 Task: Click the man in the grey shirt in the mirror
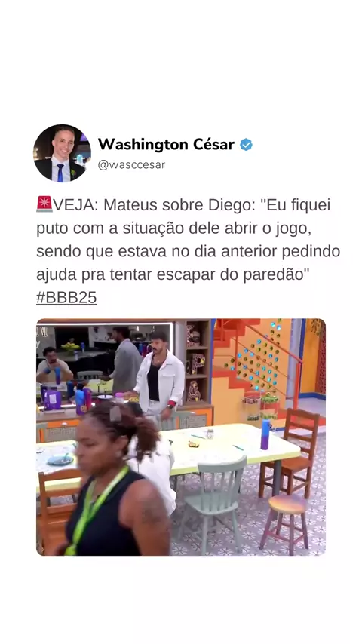click(x=124, y=360)
